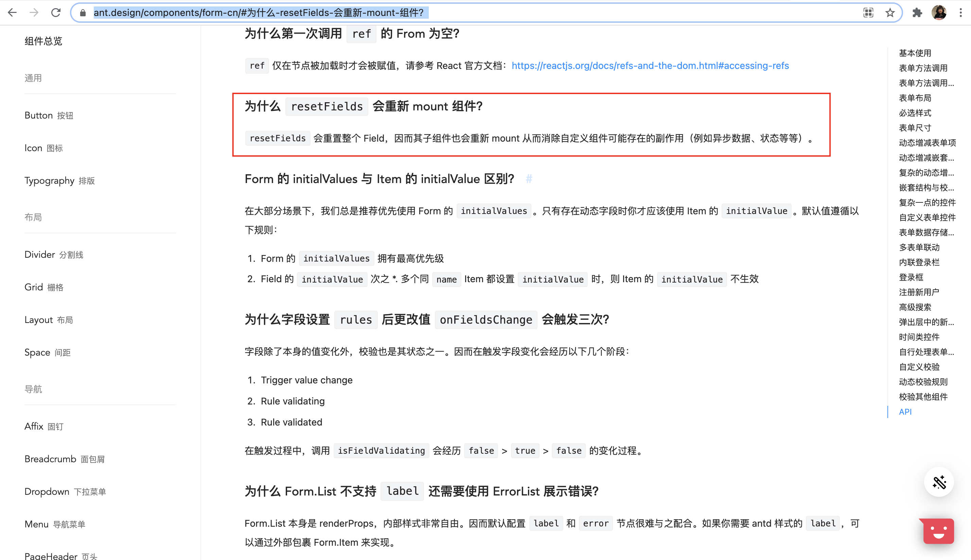
Task: Select the API anchor in right sidebar
Action: [x=906, y=412]
